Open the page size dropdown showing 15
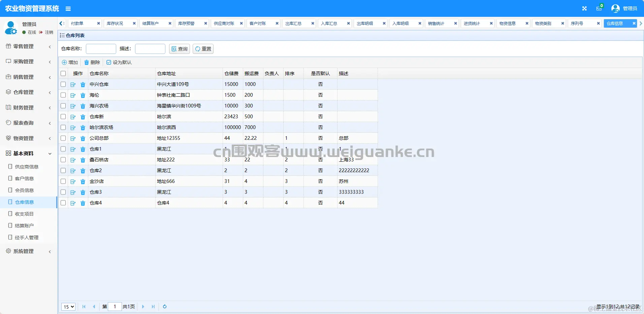This screenshot has width=644, height=314. coord(68,307)
